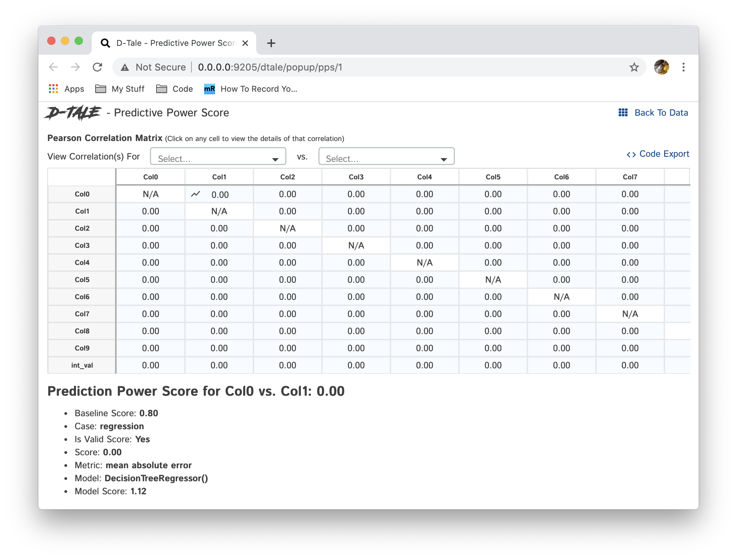Click the Back To Data grid icon

623,113
